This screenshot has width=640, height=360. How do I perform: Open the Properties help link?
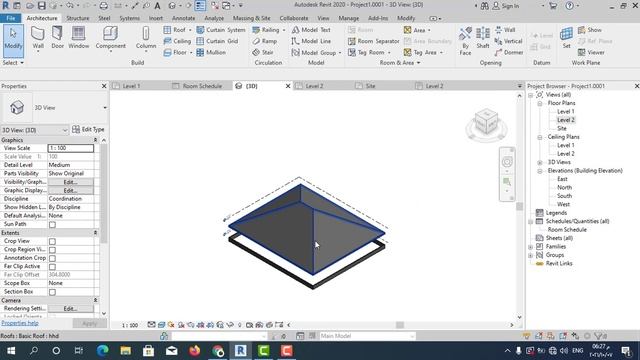20,323
